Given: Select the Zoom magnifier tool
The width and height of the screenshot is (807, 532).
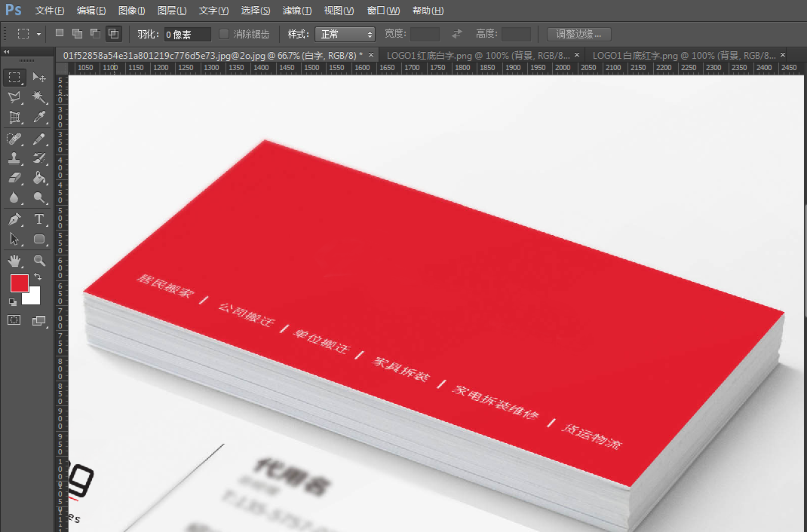Looking at the screenshot, I should tap(39, 261).
